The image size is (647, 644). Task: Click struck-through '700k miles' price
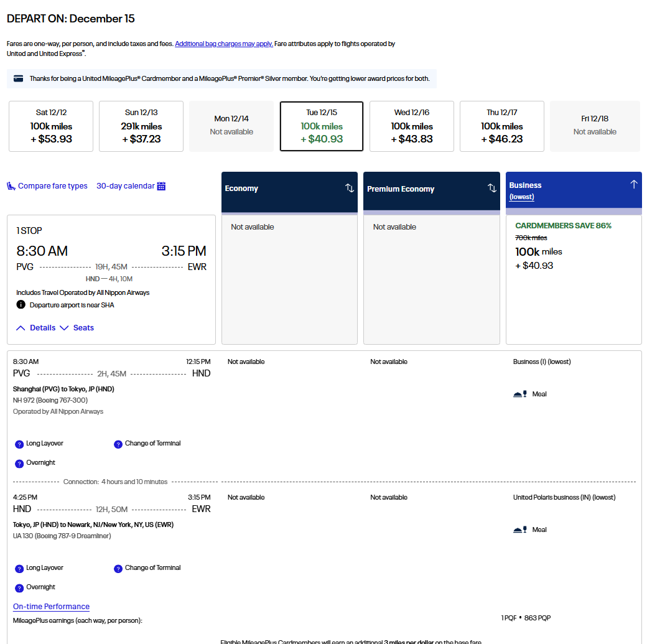point(531,238)
